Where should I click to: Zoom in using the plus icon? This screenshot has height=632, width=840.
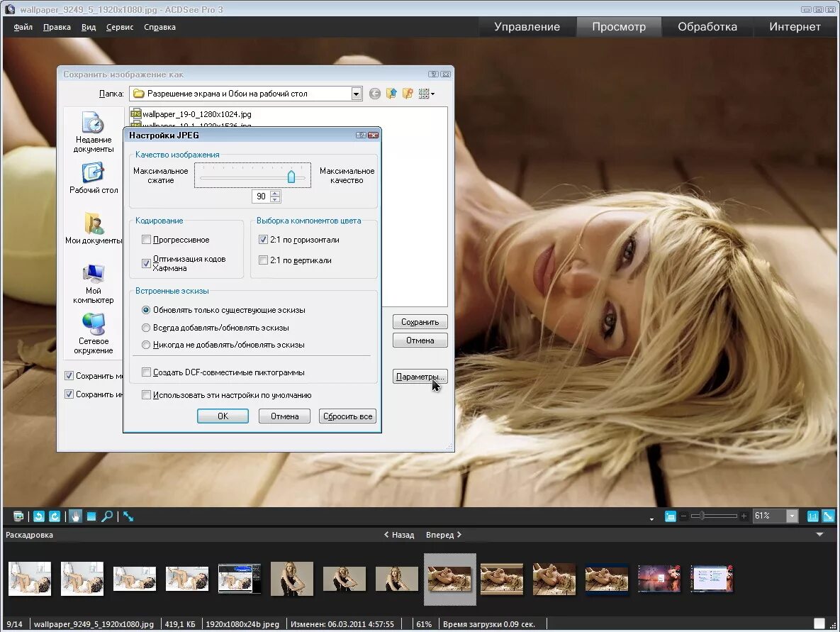click(744, 516)
